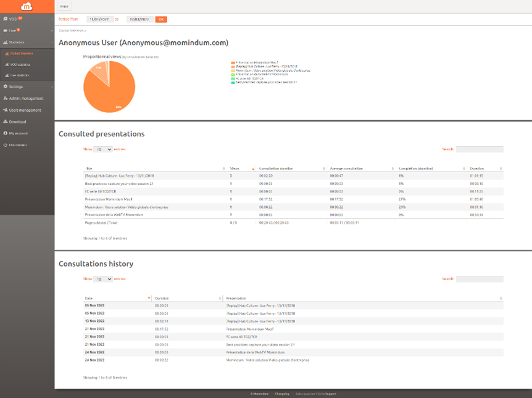The height and width of the screenshot is (398, 532).
Task: Click 'FC serie 60 TCD/TCR' title in presentations table
Action: (101, 192)
